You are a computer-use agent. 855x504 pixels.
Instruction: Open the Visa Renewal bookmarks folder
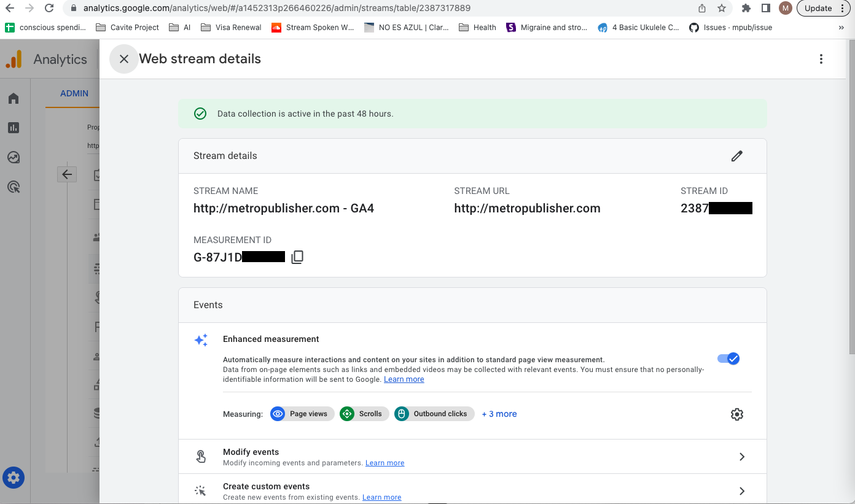click(231, 28)
